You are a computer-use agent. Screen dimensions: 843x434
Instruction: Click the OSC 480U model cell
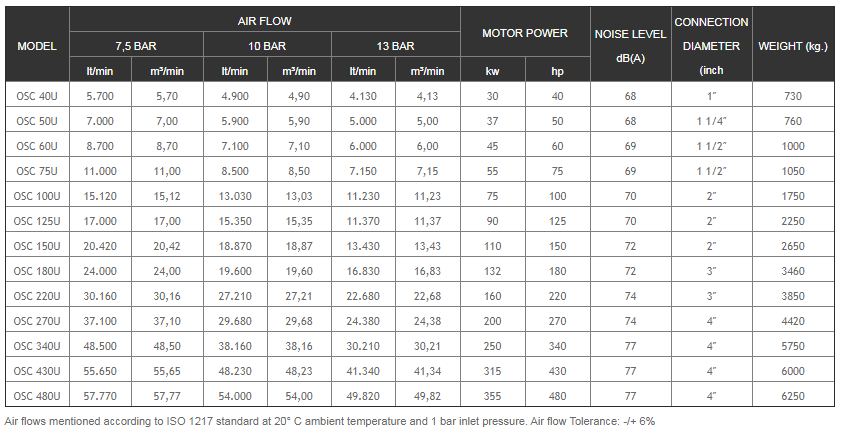[x=38, y=395]
